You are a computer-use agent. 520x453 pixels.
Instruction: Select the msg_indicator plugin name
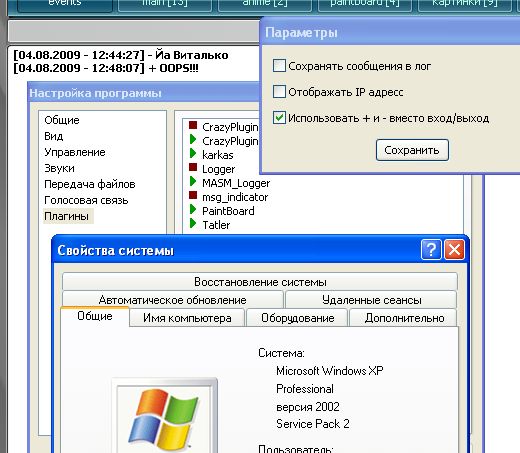[235, 197]
